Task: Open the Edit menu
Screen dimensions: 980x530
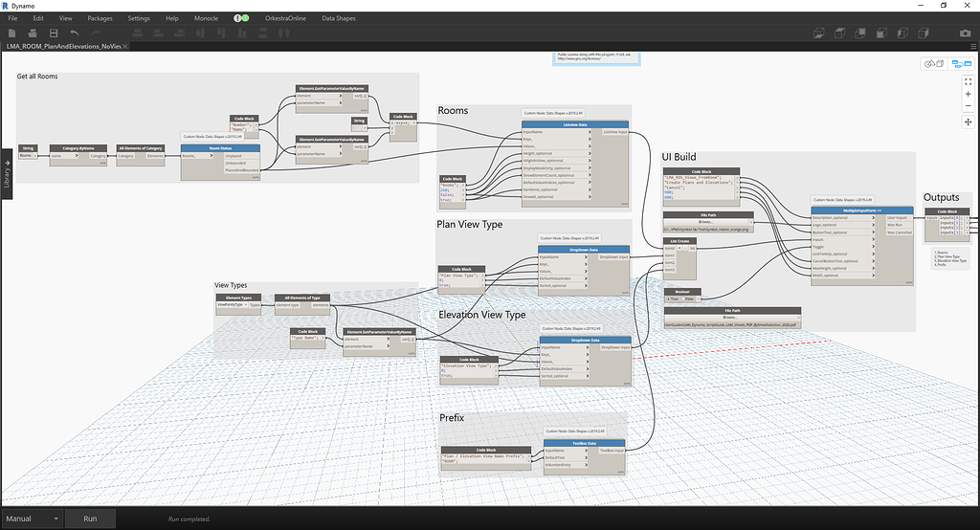Action: point(38,18)
